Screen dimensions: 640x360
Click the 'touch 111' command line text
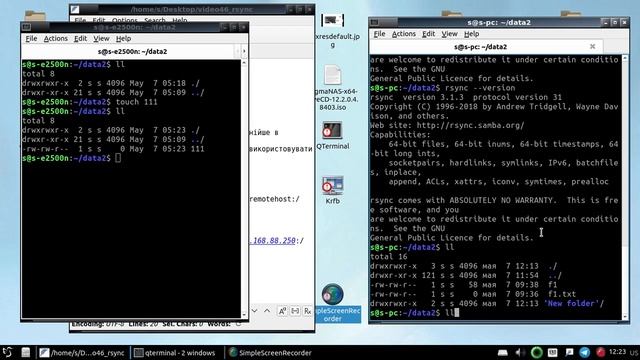click(136, 102)
